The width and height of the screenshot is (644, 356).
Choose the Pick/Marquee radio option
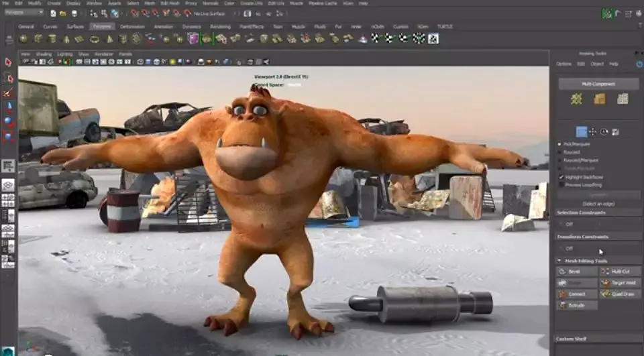tap(559, 145)
